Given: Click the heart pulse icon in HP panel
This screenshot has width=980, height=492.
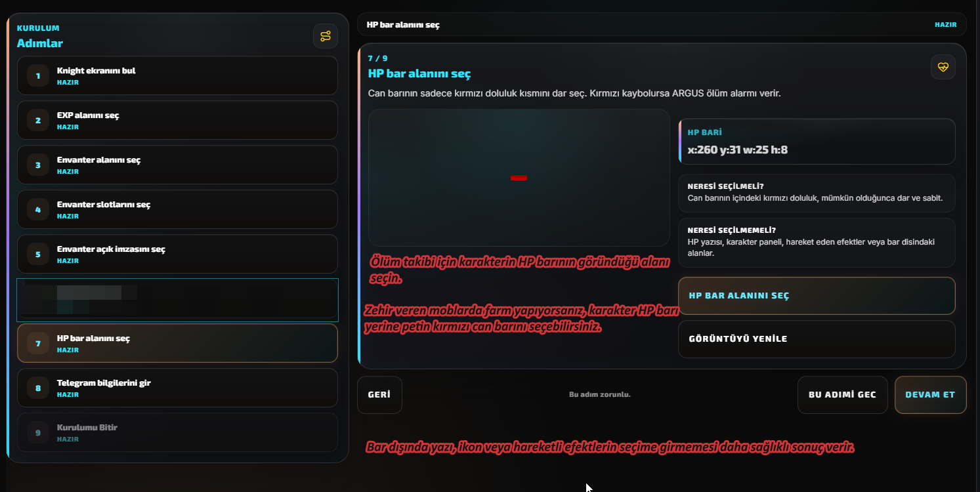Looking at the screenshot, I should (943, 67).
